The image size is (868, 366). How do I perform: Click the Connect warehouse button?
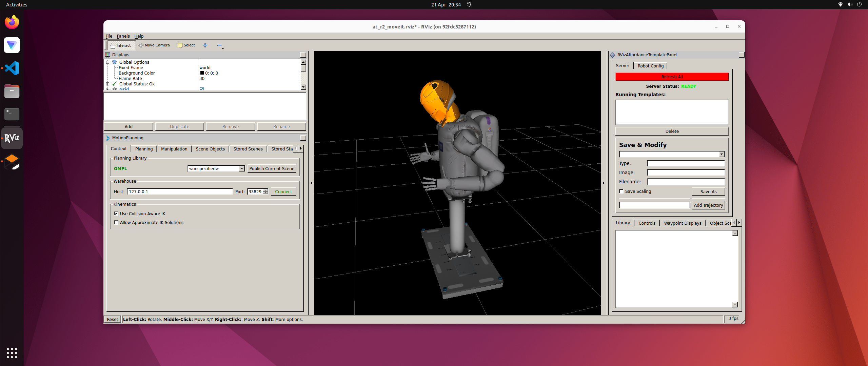pyautogui.click(x=283, y=192)
